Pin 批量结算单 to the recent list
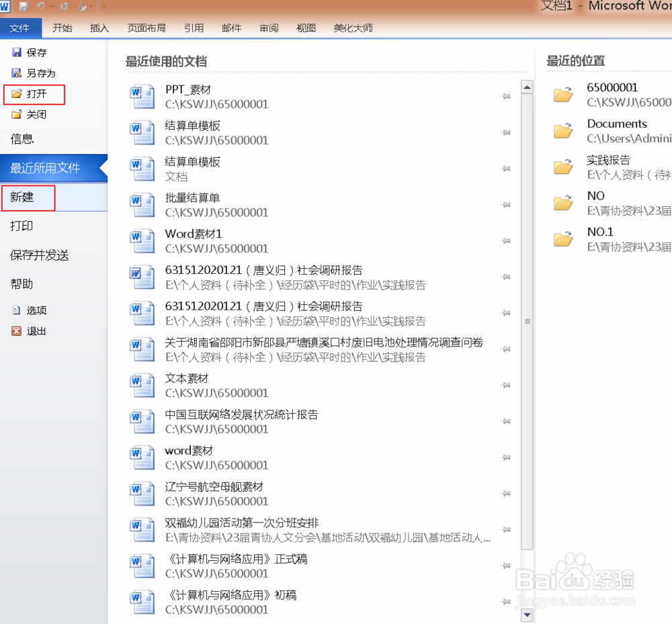The width and height of the screenshot is (672, 624). pos(506,205)
